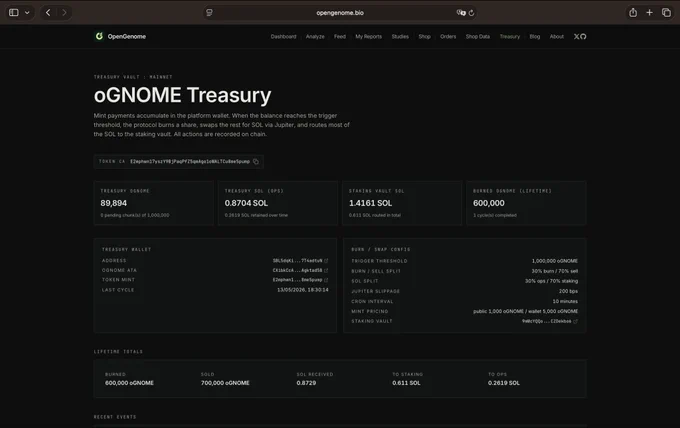Click the To Staking value 0.611 SOL

click(x=406, y=383)
